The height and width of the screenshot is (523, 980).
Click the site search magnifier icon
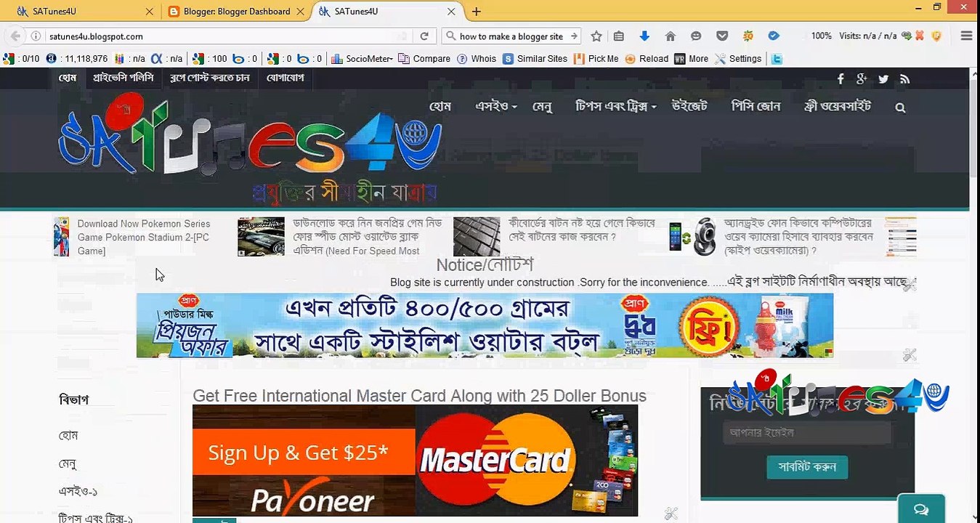pyautogui.click(x=900, y=108)
